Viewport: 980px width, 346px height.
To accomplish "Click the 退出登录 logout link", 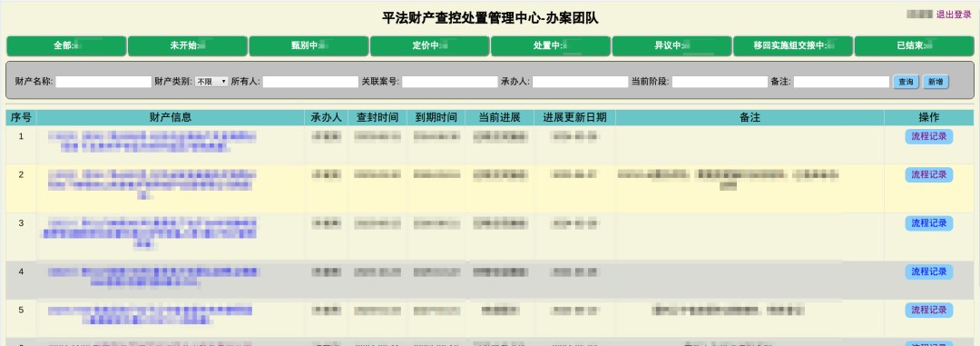I will point(953,15).
